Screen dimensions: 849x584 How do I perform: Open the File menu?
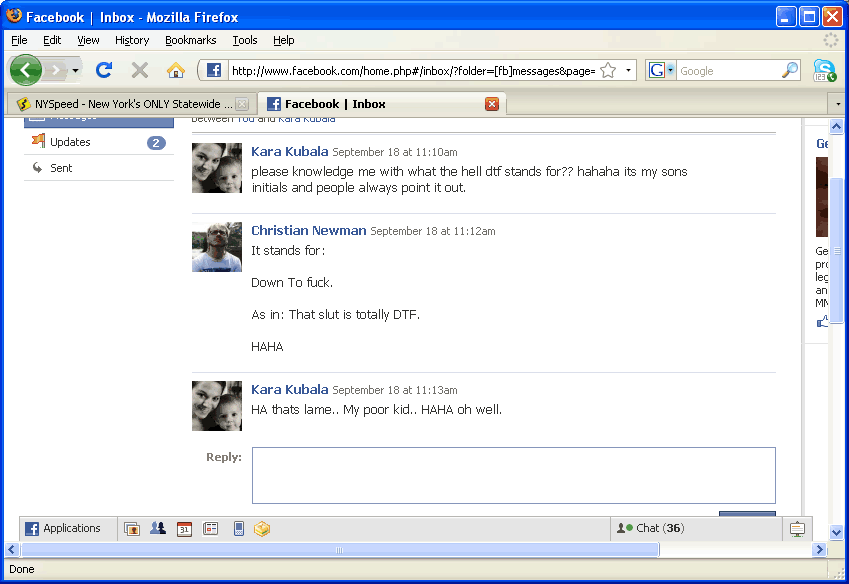(19, 40)
